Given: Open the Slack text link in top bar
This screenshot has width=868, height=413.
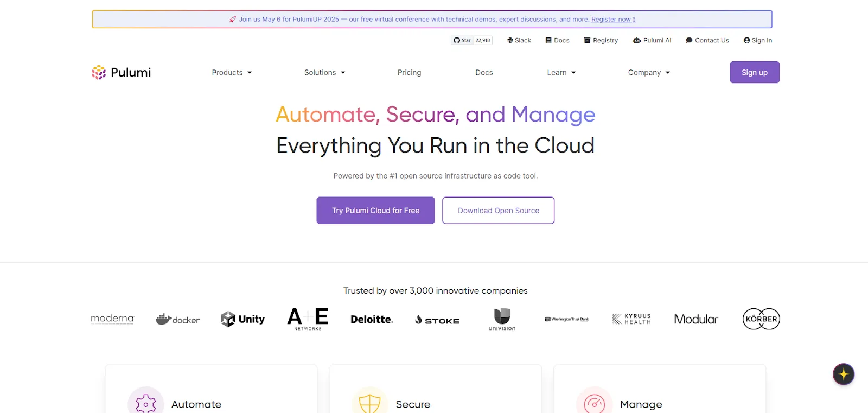Looking at the screenshot, I should coord(523,40).
